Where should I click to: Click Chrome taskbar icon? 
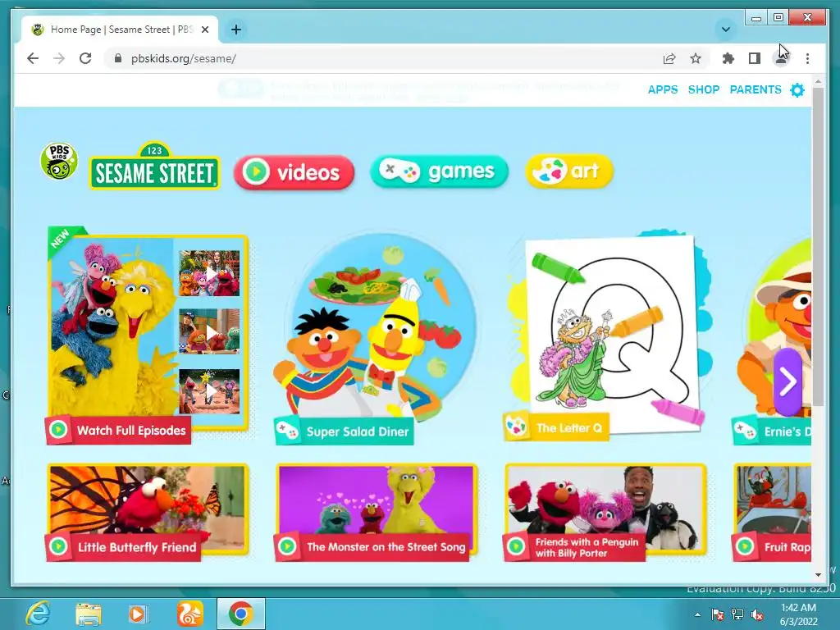point(241,614)
